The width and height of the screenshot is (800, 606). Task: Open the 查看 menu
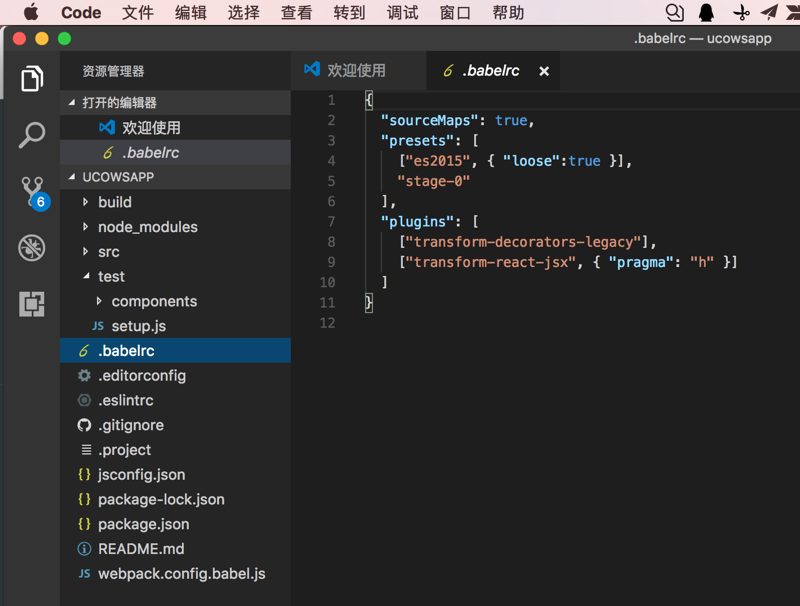pyautogui.click(x=296, y=12)
